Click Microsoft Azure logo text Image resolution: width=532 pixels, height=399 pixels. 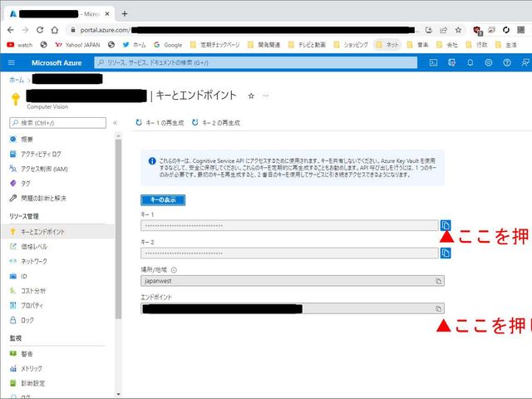57,63
